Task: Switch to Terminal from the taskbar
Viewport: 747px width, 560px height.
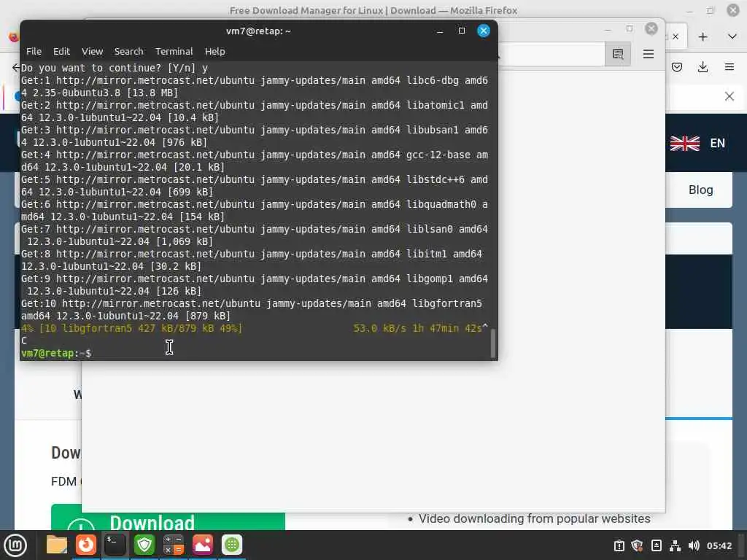Action: coord(115,545)
